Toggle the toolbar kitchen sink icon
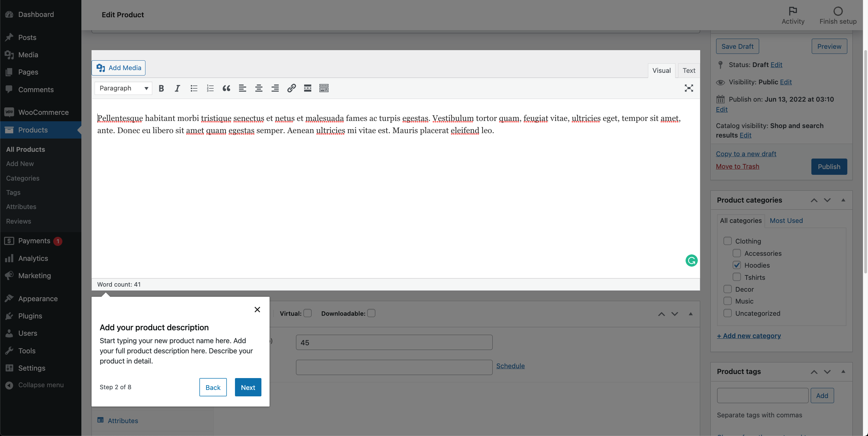The width and height of the screenshot is (868, 436). tap(324, 88)
